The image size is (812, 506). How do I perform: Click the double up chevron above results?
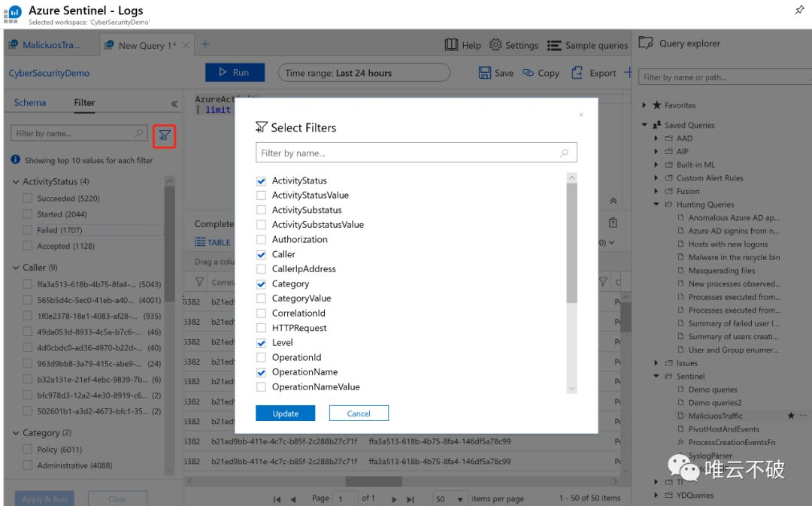point(614,201)
